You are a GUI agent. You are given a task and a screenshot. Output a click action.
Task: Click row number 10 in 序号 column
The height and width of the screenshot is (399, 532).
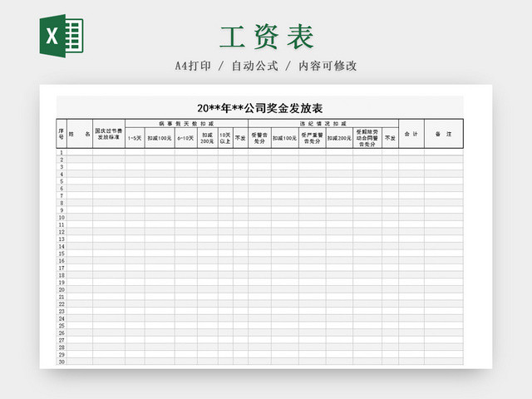pyautogui.click(x=62, y=218)
